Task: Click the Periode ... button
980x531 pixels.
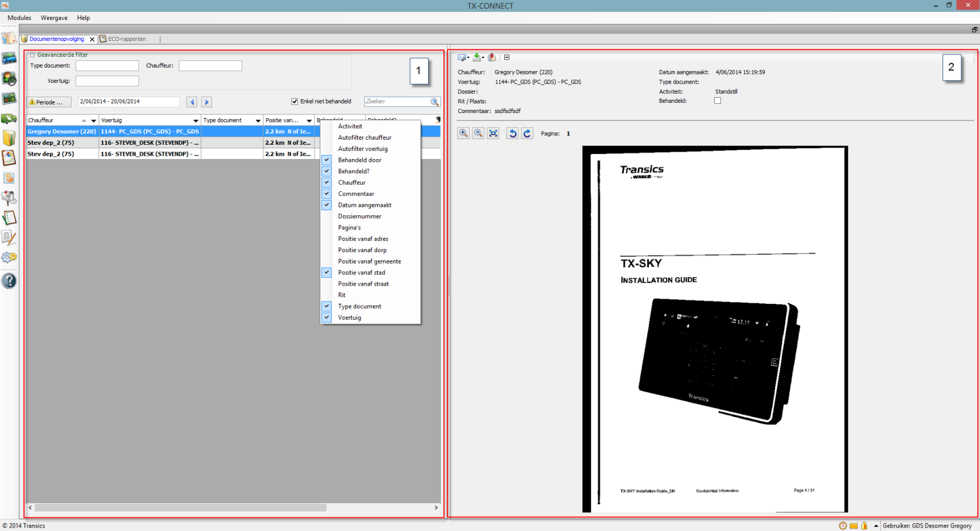Action: tap(49, 102)
